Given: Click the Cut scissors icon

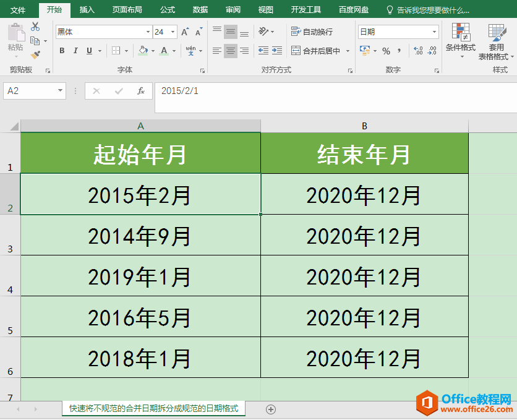Looking at the screenshot, I should click(35, 27).
